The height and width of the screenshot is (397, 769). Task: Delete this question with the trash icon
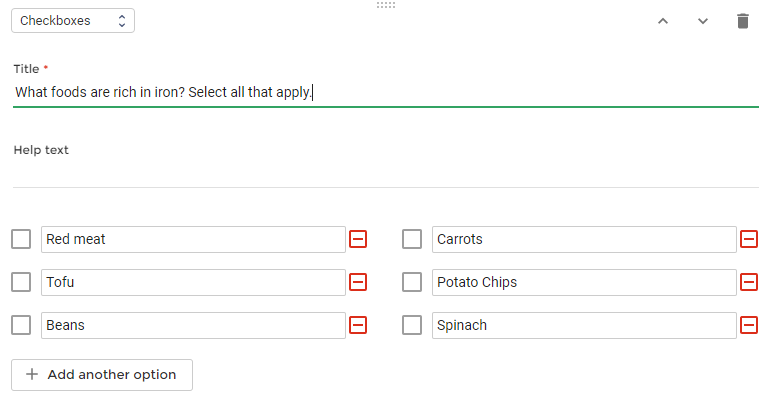[743, 21]
